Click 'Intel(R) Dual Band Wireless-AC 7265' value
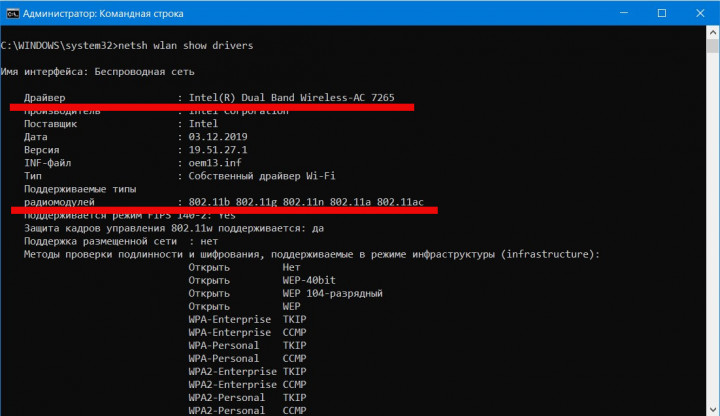Screen dimensions: 720x416 292,97
